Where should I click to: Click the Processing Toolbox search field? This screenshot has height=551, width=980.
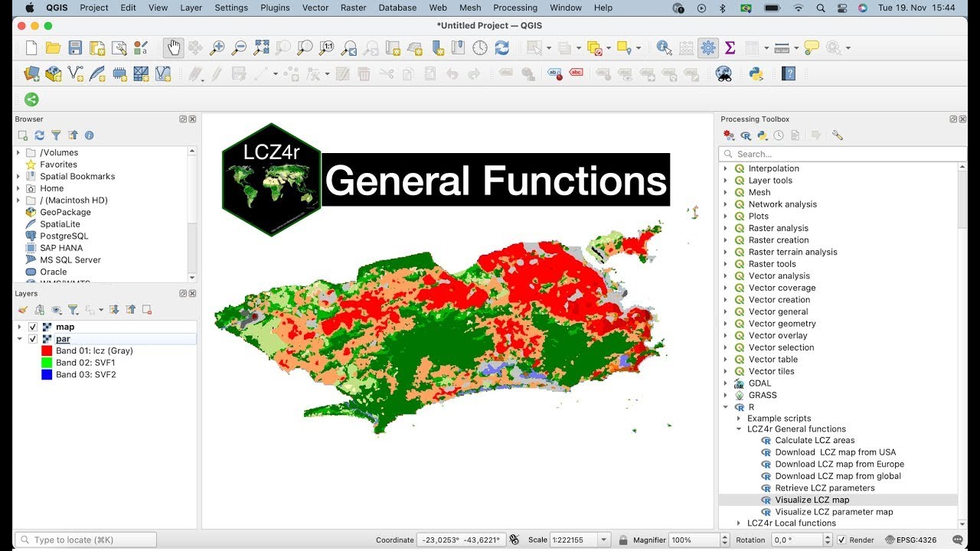point(842,154)
